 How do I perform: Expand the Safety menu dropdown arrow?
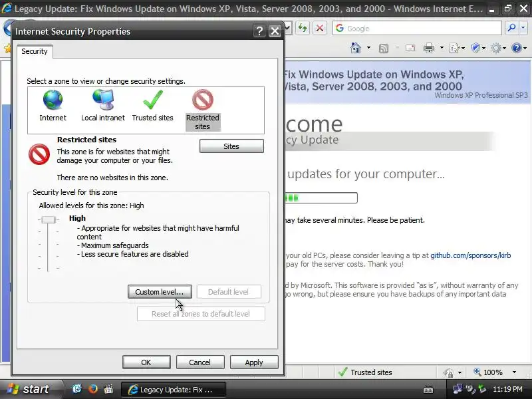point(483,48)
